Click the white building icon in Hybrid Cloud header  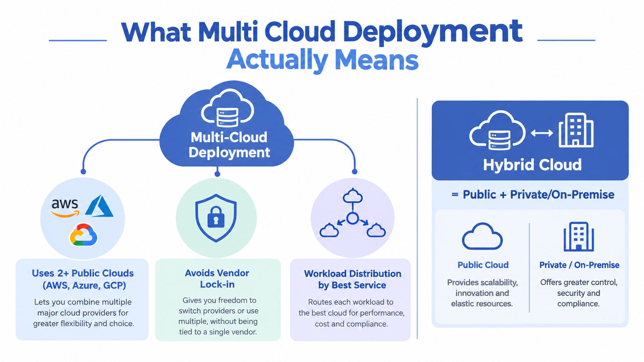tap(576, 130)
